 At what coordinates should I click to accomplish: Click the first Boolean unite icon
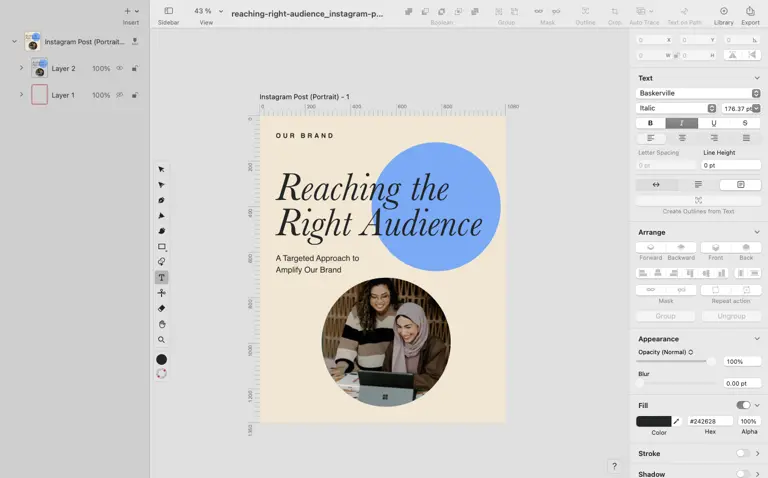pos(408,11)
